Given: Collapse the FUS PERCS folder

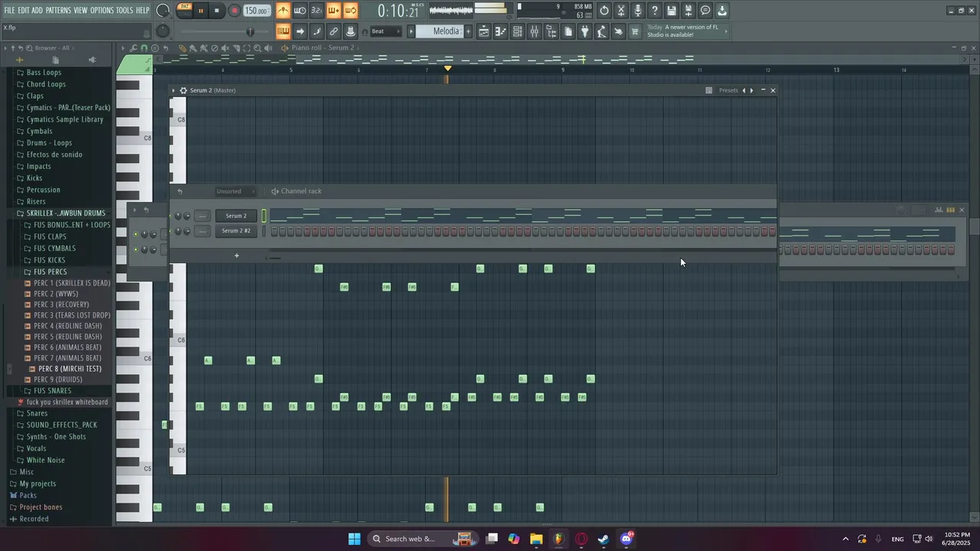Looking at the screenshot, I should point(50,272).
